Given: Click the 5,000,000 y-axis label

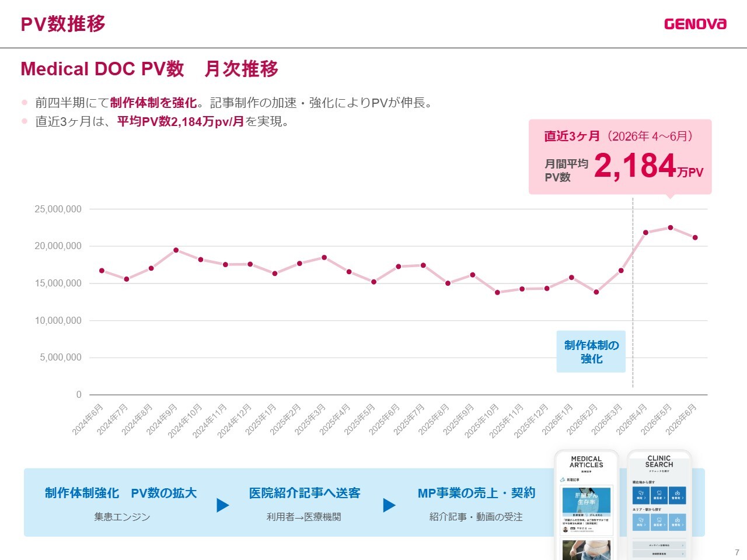Looking at the screenshot, I should (x=61, y=358).
